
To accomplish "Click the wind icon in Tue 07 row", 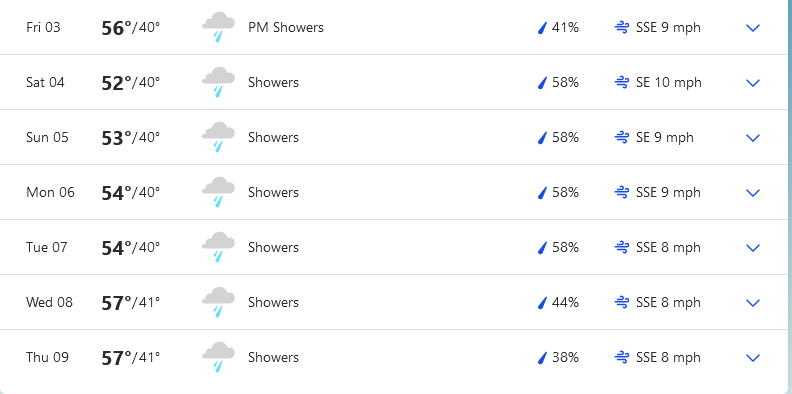I will [x=622, y=248].
